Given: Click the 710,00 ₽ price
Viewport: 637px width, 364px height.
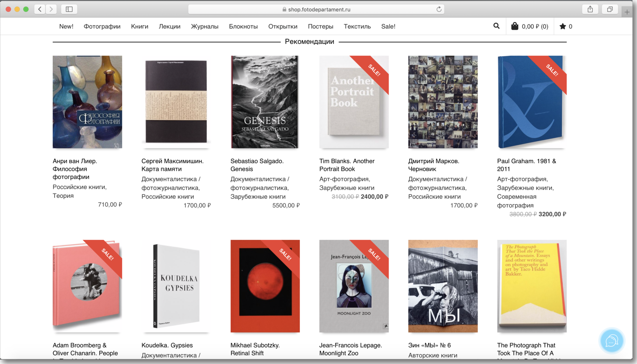Looking at the screenshot, I should coord(110,205).
